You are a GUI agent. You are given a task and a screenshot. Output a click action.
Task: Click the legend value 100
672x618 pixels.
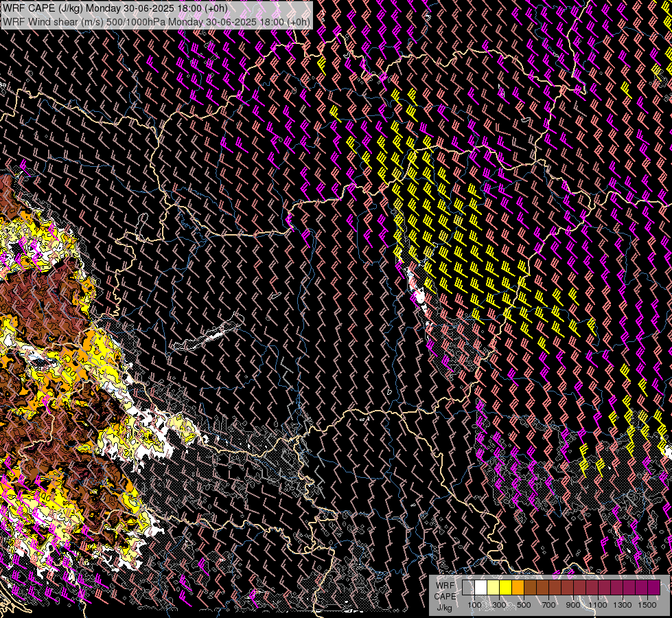pyautogui.click(x=474, y=605)
